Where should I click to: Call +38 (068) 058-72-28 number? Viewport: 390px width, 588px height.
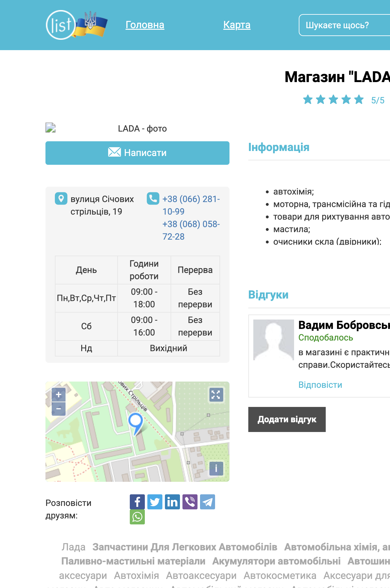(191, 230)
